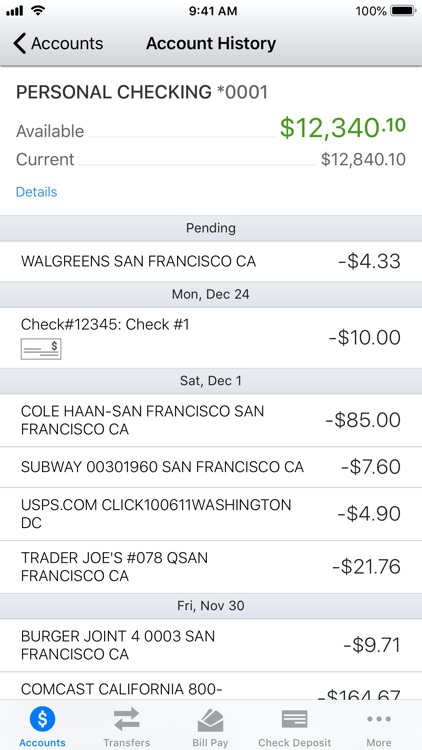Open the Comcast California transaction

click(211, 686)
